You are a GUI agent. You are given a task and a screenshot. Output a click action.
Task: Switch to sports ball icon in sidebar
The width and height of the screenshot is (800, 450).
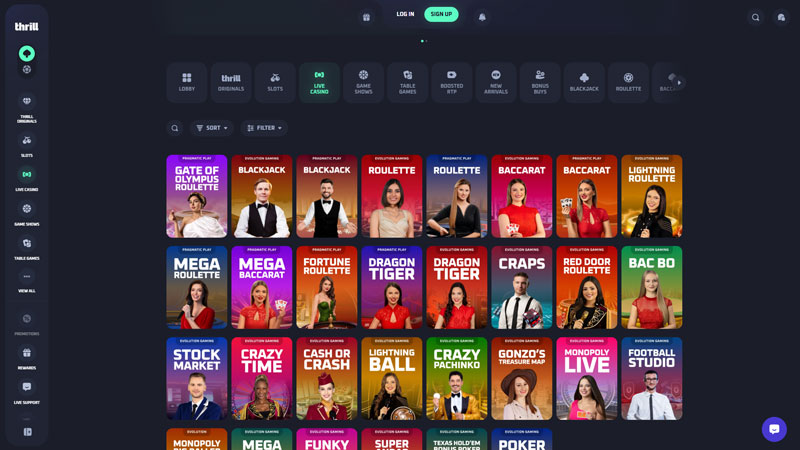[x=27, y=69]
